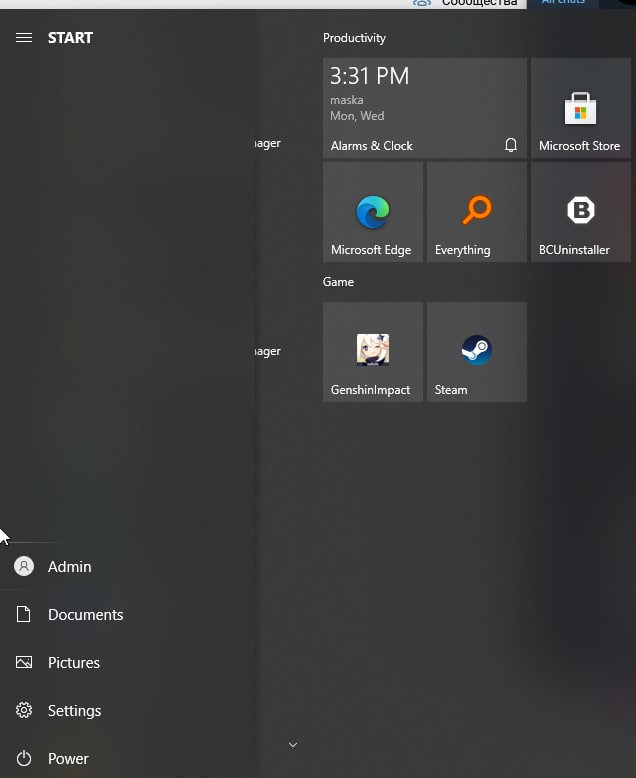Click the maska alarm name
636x778 pixels.
(347, 100)
